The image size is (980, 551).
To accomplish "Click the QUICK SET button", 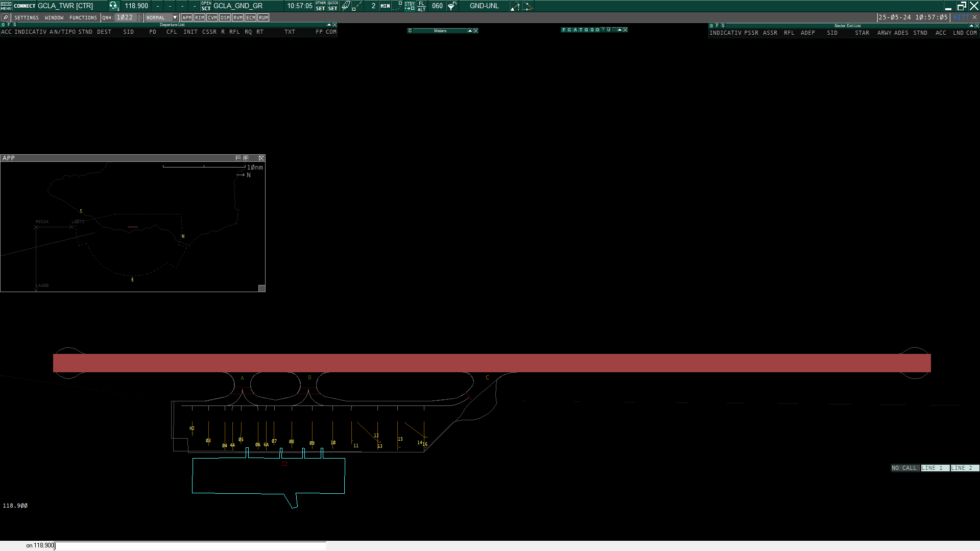I will coord(333,6).
